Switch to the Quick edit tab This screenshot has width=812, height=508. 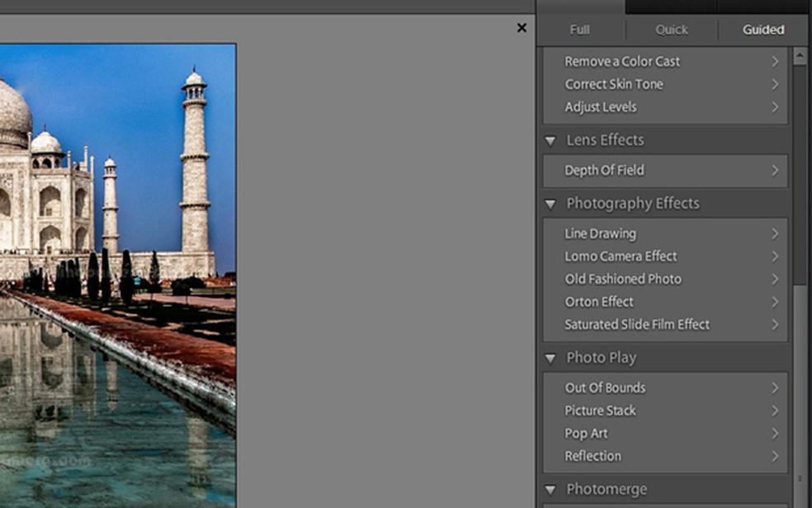671,30
